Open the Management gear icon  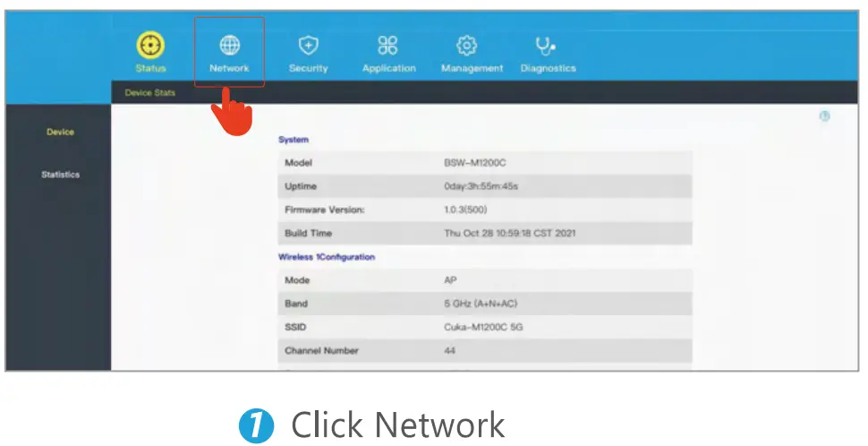pyautogui.click(x=466, y=45)
